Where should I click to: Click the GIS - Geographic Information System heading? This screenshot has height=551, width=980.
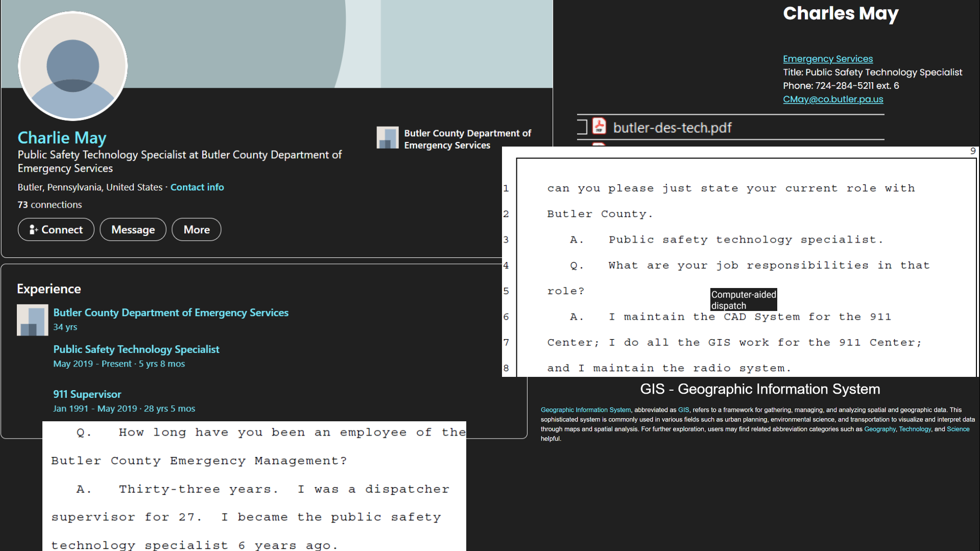pyautogui.click(x=760, y=389)
